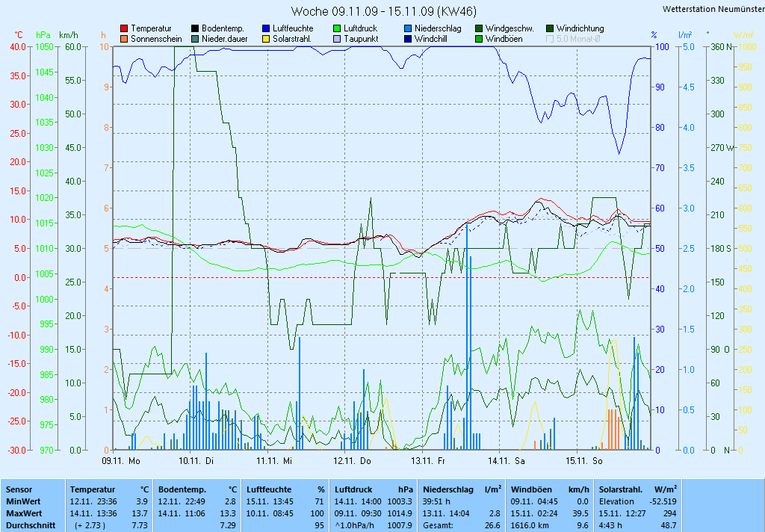
Task: Click the black Bodentemp. legend square
Action: [x=195, y=28]
